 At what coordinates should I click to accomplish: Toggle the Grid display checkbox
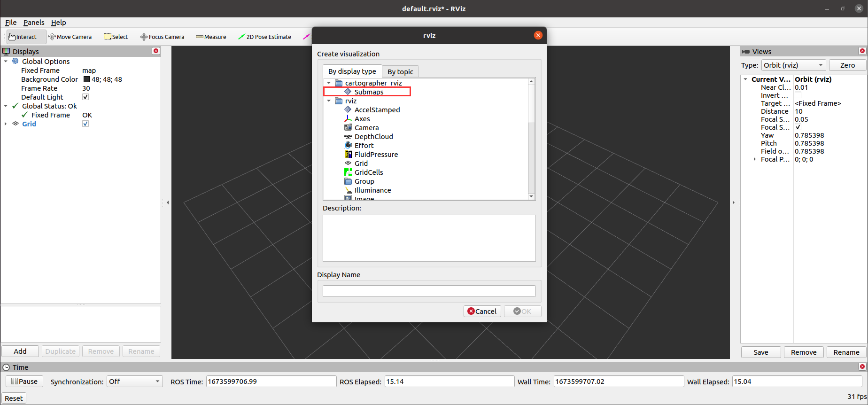coord(85,124)
